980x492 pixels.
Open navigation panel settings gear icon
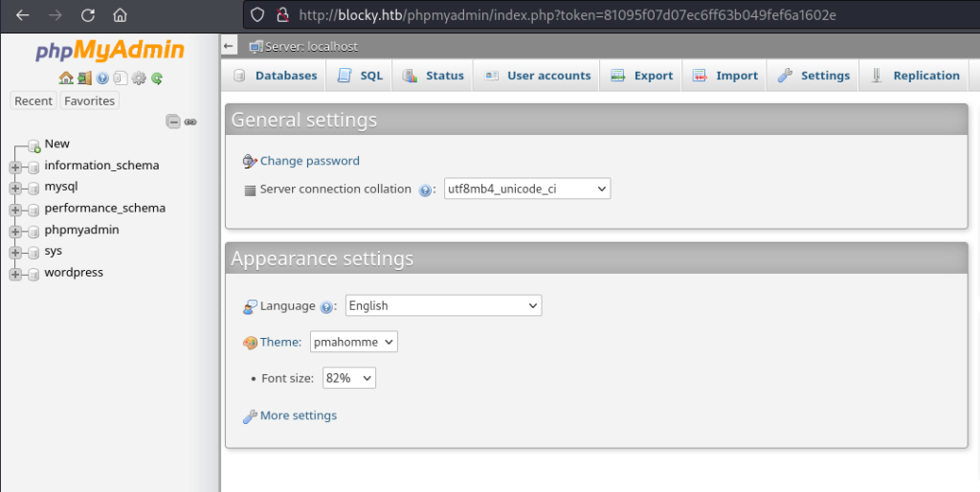coord(139,78)
